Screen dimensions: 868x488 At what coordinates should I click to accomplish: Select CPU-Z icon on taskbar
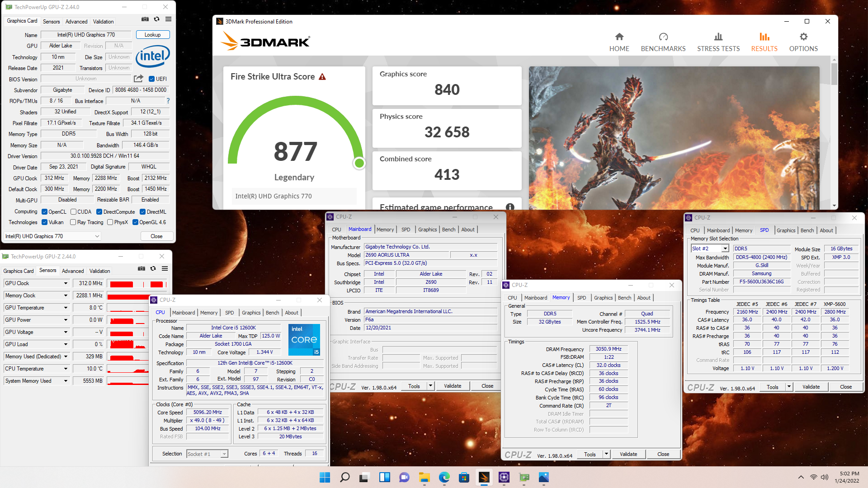pyautogui.click(x=504, y=477)
